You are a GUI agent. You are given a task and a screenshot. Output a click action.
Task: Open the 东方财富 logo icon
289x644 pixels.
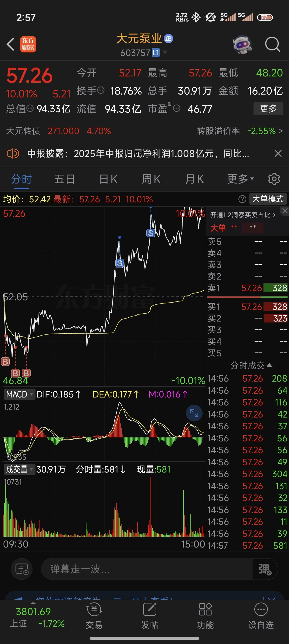[x=28, y=44]
